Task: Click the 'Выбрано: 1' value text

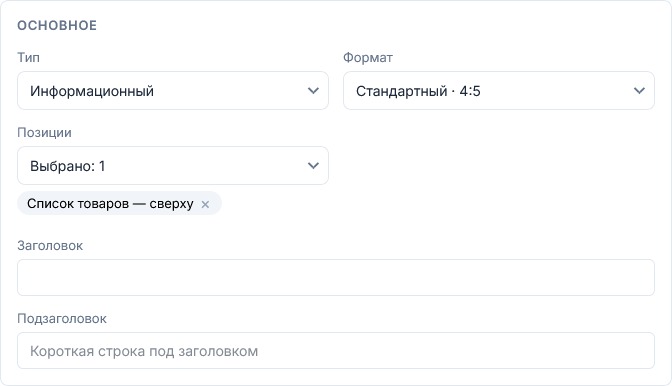Action: [x=67, y=166]
